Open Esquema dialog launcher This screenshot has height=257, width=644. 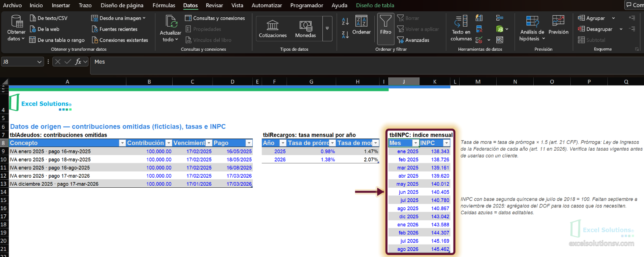(x=637, y=49)
